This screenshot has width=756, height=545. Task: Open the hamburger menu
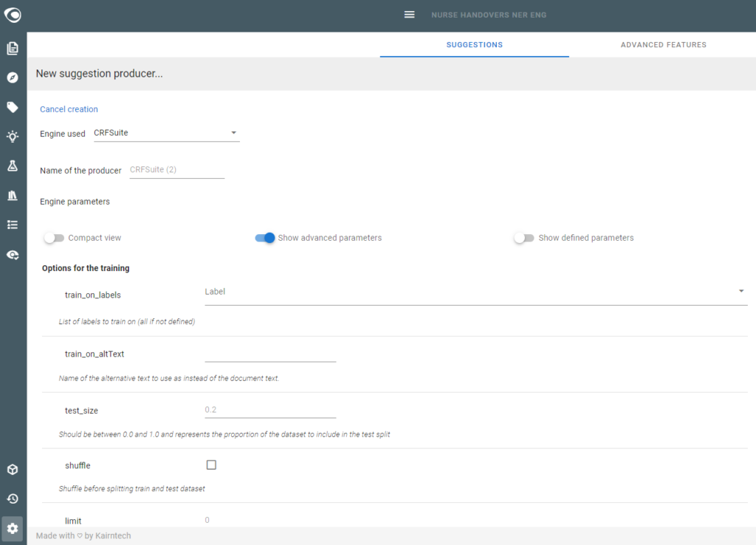409,15
